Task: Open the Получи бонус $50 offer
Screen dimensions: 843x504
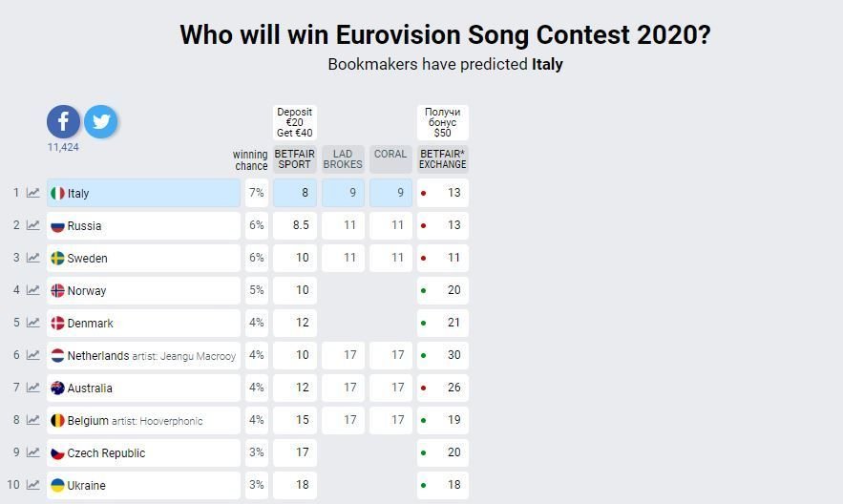Action: click(442, 122)
